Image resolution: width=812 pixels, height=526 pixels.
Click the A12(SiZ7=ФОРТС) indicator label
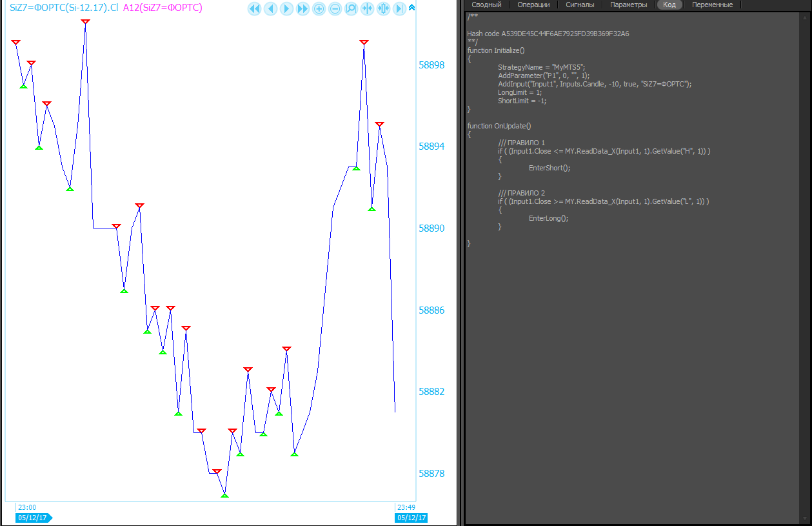pyautogui.click(x=163, y=8)
